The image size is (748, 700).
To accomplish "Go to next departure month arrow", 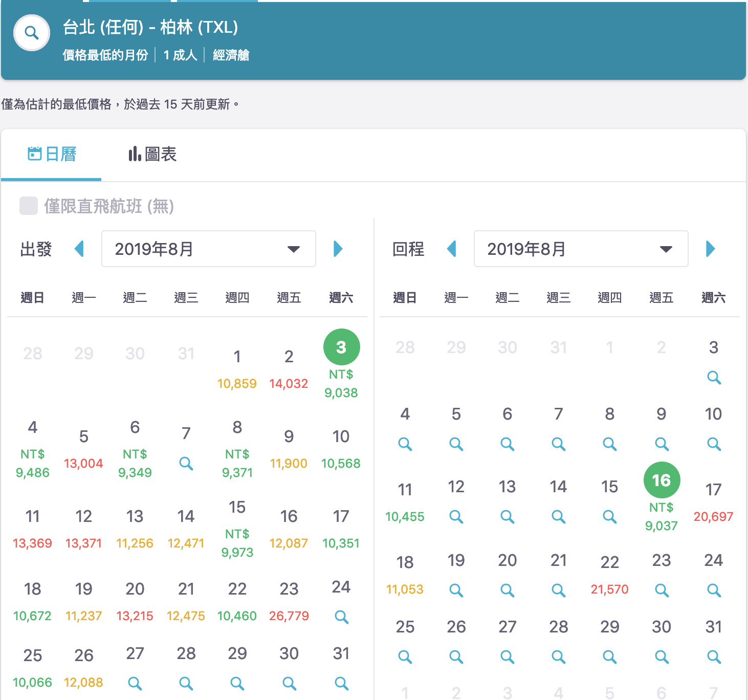I will 338,249.
